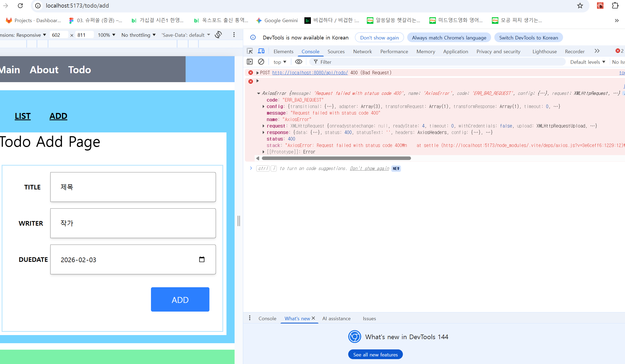The height and width of the screenshot is (364, 625).
Task: Show the console sidebar panel icon
Action: click(x=250, y=62)
